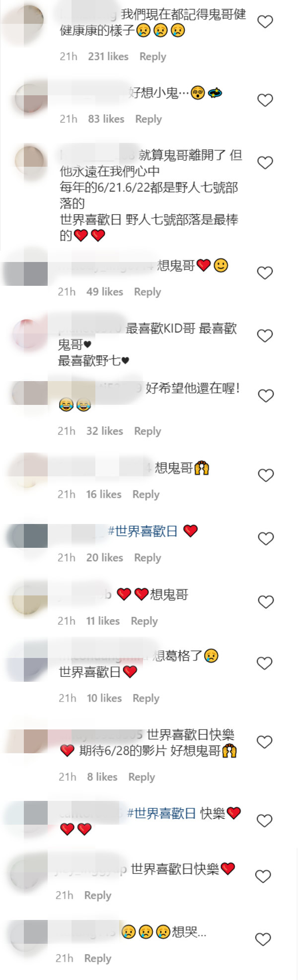Reply to the 想哭 comment

pos(98,958)
